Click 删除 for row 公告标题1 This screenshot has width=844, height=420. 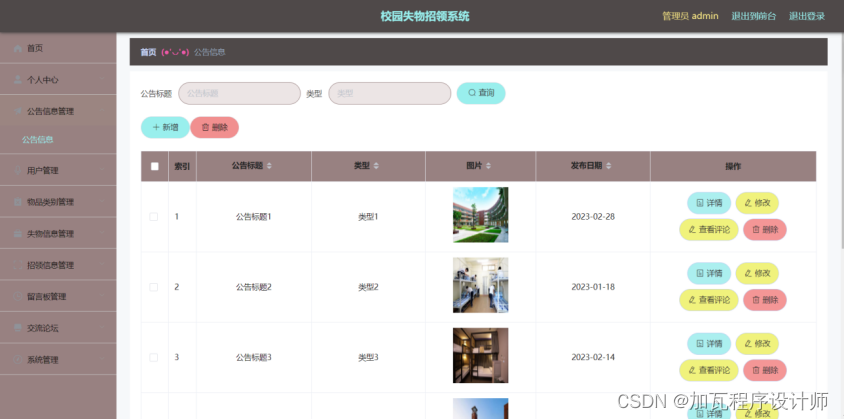point(765,229)
